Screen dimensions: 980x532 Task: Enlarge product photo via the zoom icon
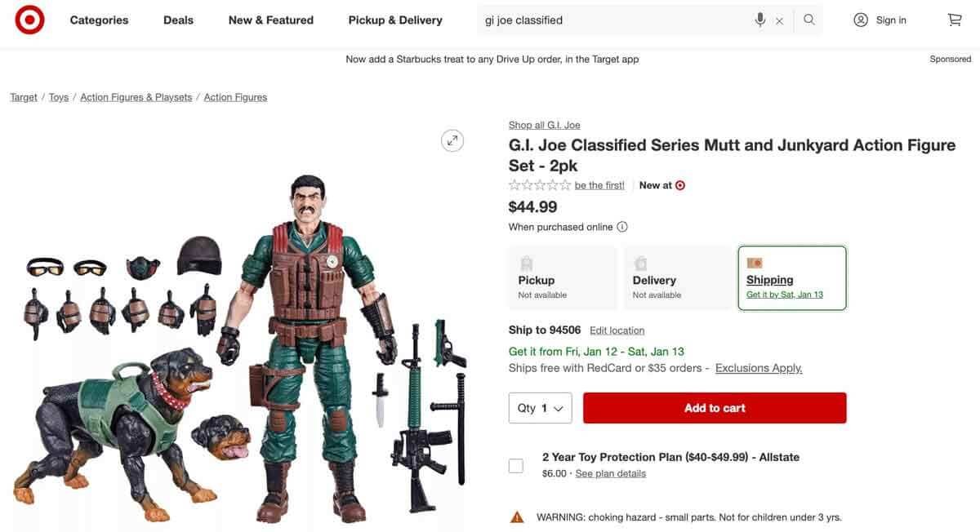pyautogui.click(x=452, y=140)
